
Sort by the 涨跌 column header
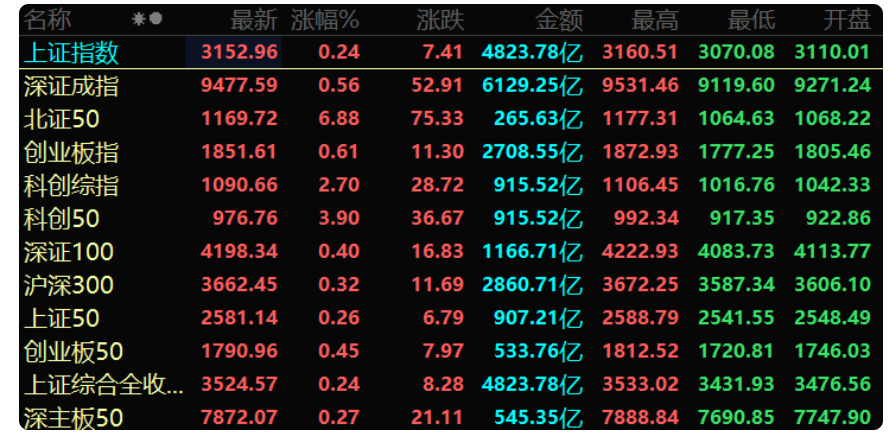440,20
